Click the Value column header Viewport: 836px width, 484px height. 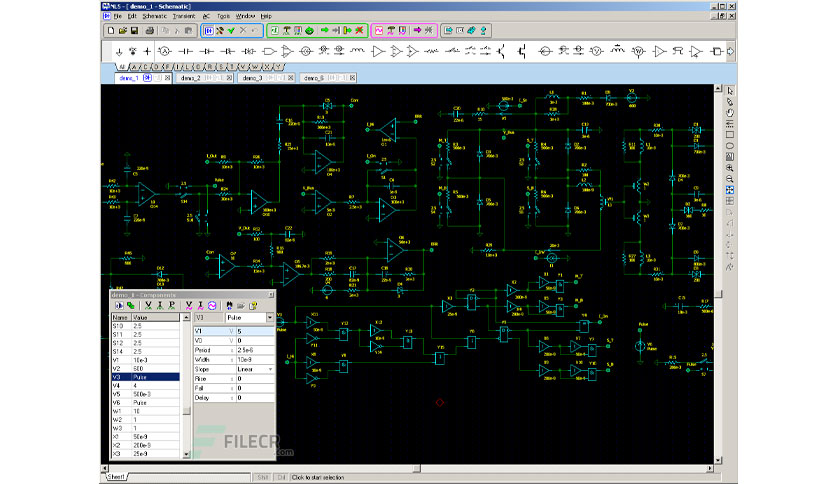(x=155, y=317)
